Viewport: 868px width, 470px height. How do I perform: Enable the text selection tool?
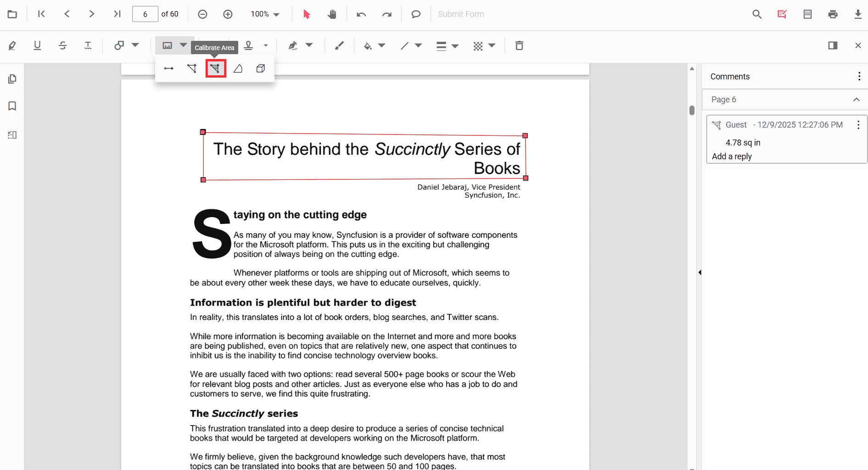click(x=306, y=14)
